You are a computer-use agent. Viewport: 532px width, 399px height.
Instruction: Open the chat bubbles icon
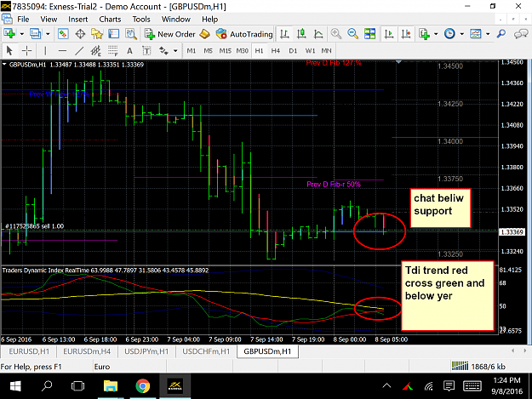[x=521, y=33]
